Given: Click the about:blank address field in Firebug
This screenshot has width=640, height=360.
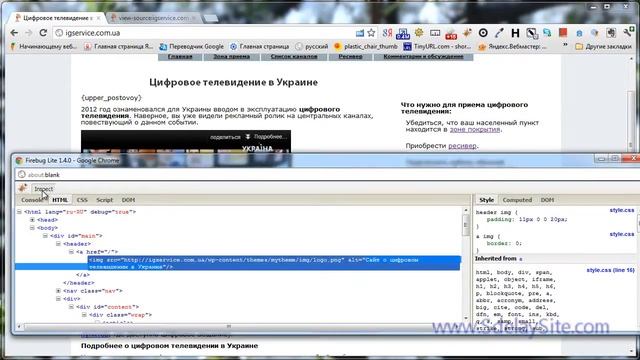Looking at the screenshot, I should tap(327, 175).
